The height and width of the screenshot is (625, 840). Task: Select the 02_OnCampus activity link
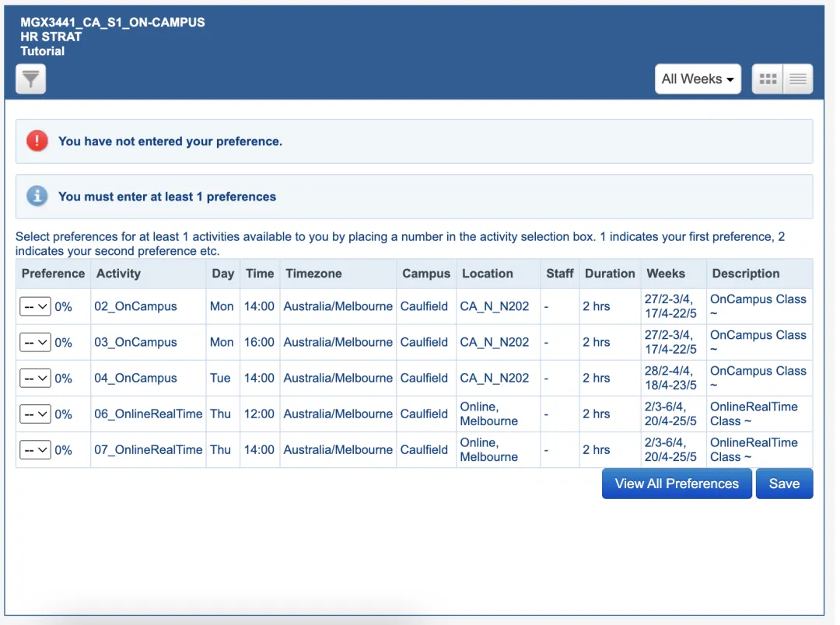point(135,306)
